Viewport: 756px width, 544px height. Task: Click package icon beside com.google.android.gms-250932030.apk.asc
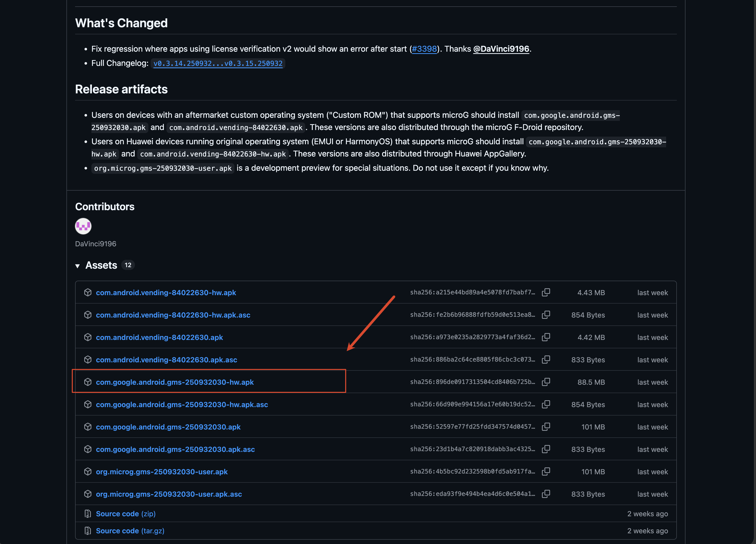coord(88,449)
